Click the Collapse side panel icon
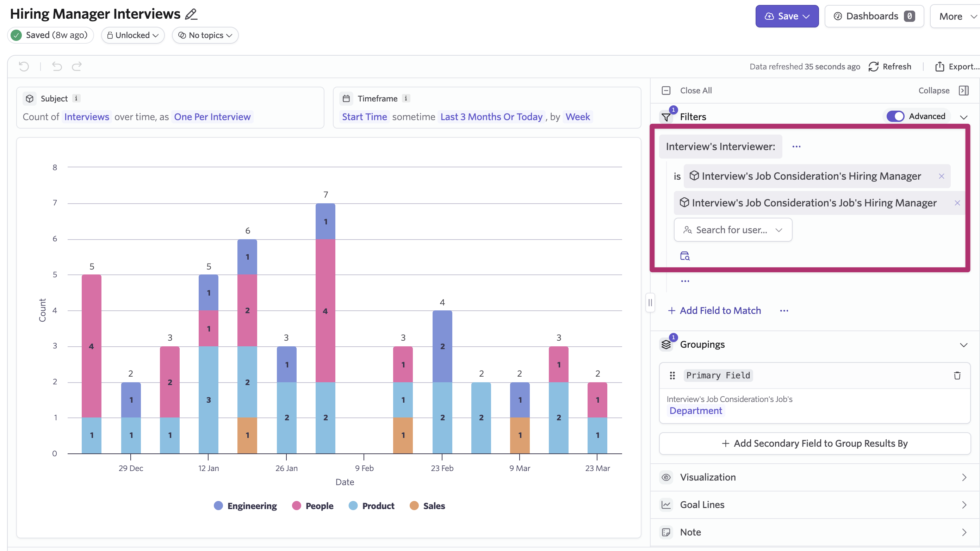The image size is (980, 551). click(964, 91)
